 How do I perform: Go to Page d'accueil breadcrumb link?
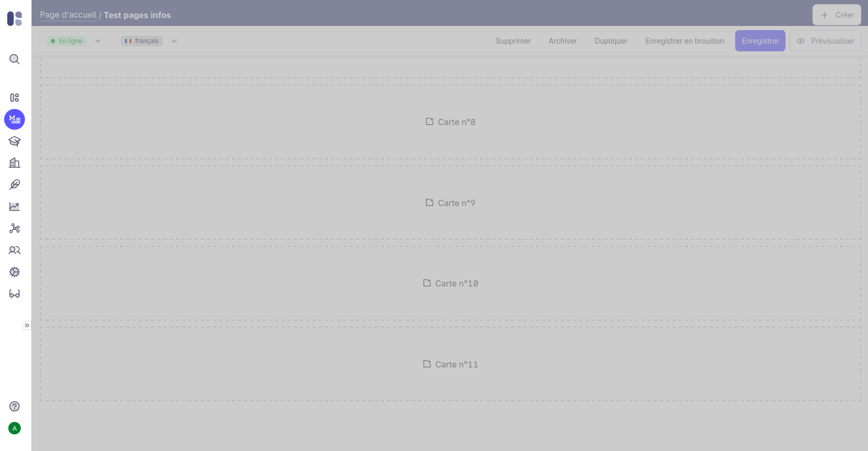pos(68,15)
